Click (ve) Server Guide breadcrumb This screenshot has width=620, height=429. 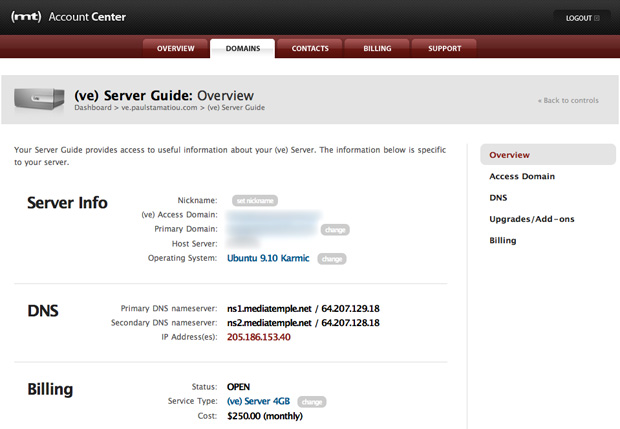coord(236,108)
